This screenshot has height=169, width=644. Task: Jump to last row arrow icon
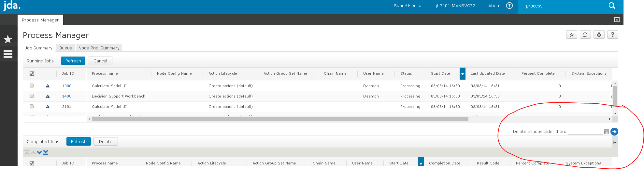coord(46,152)
